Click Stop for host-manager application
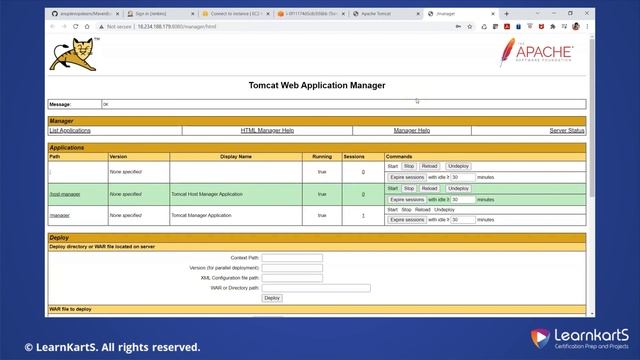Viewport: 640px width, 360px height. click(409, 189)
